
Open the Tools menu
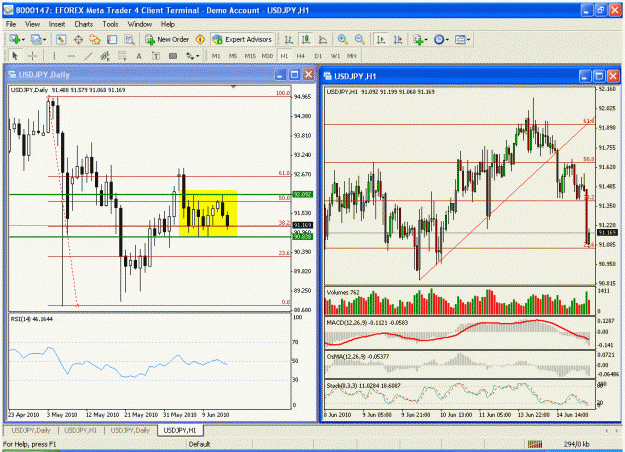click(110, 24)
